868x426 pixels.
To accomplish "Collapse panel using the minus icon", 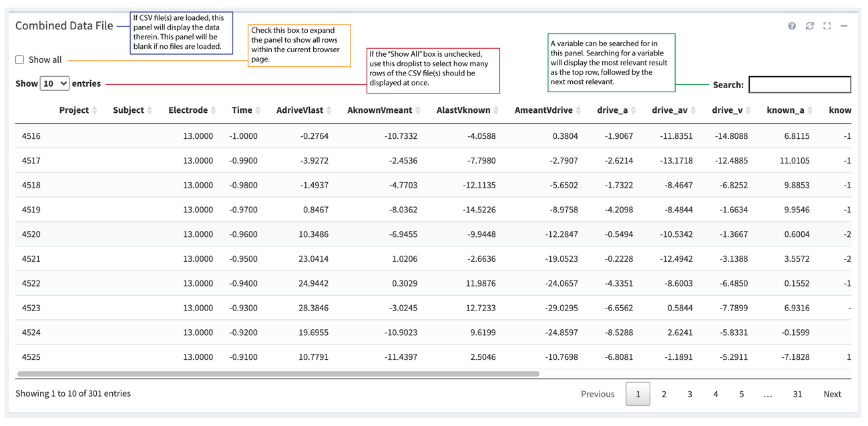I will click(x=844, y=26).
